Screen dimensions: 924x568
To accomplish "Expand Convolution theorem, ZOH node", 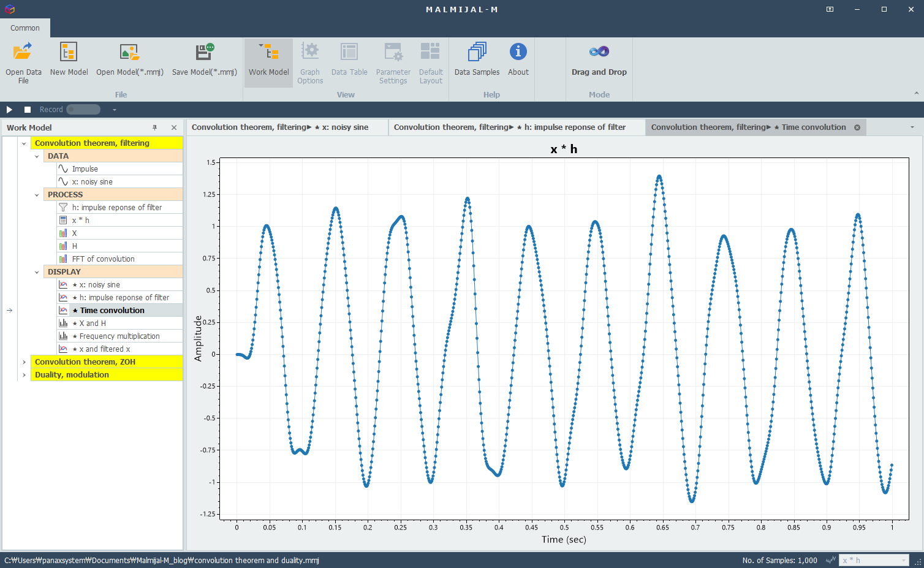I will (24, 362).
